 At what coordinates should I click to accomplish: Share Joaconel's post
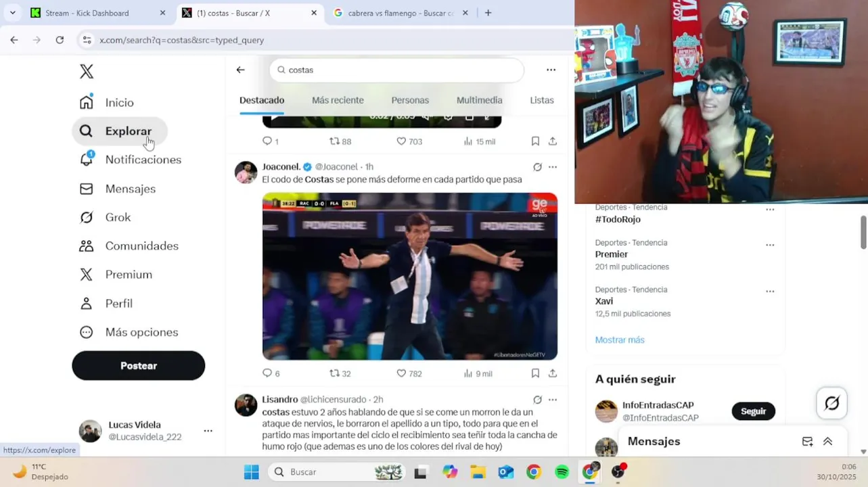pos(553,373)
